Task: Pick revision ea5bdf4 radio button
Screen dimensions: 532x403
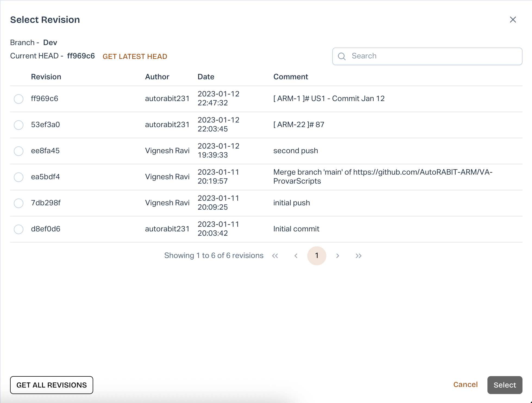Action: (x=19, y=177)
